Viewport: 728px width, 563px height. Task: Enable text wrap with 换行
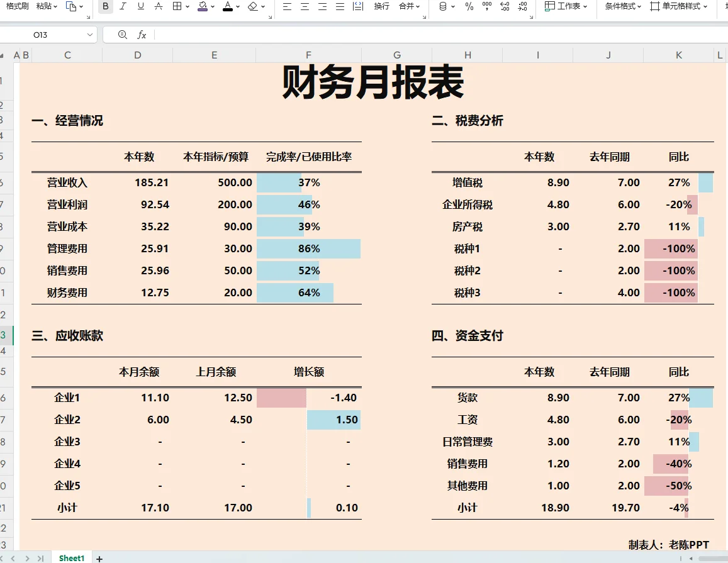coord(382,6)
